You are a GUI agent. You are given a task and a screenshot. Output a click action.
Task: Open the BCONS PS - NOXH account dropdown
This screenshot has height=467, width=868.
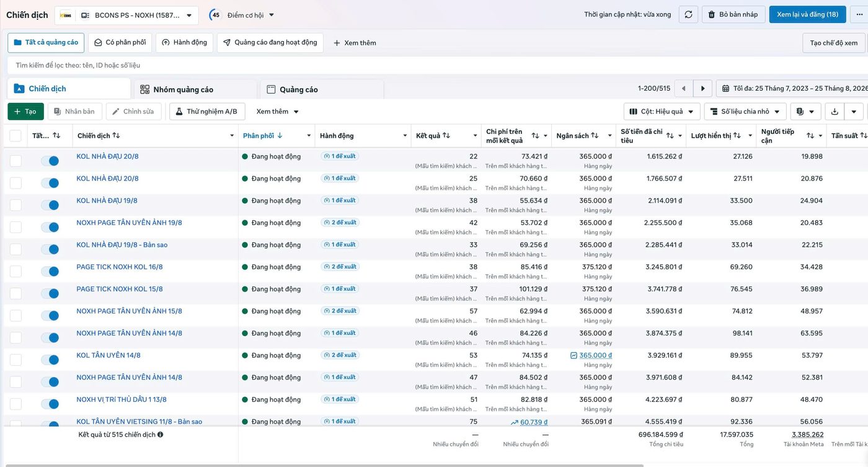[x=126, y=15]
